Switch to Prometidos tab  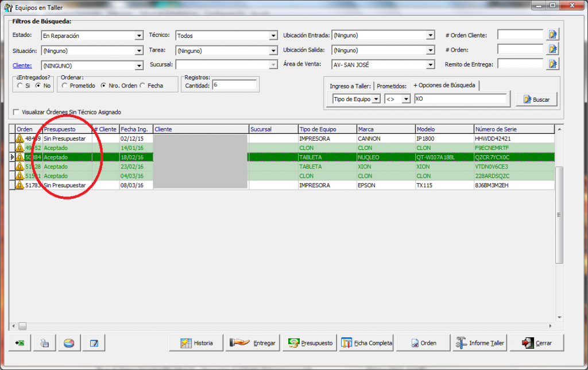click(392, 86)
